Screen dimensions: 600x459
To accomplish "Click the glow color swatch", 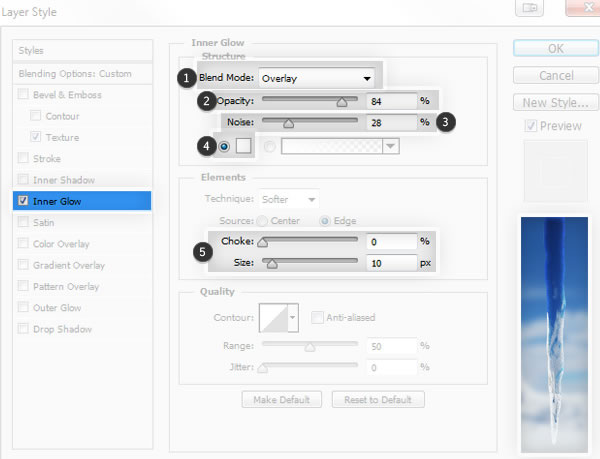I will [x=243, y=146].
